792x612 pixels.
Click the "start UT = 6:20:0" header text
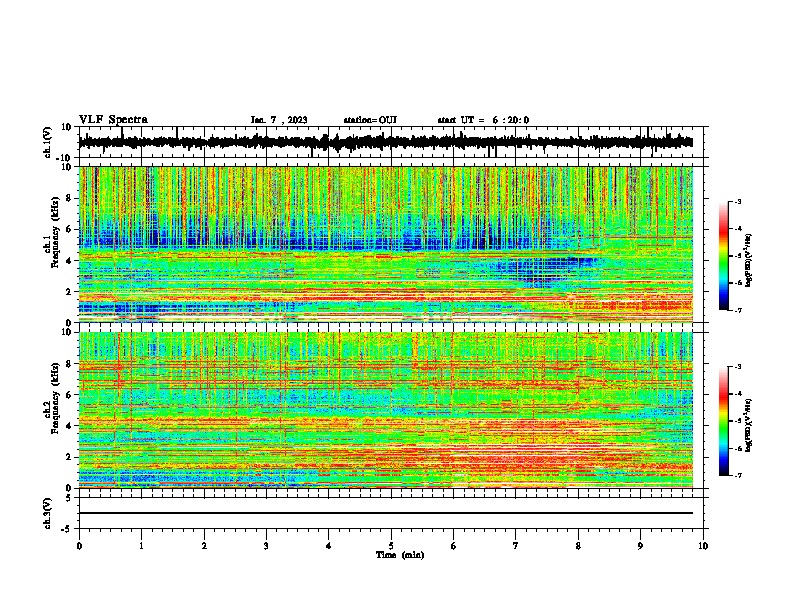click(483, 120)
